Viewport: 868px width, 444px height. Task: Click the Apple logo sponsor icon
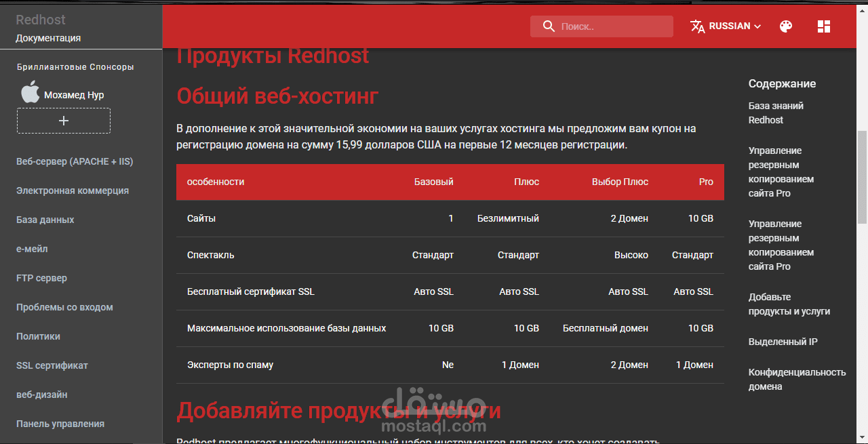31,92
